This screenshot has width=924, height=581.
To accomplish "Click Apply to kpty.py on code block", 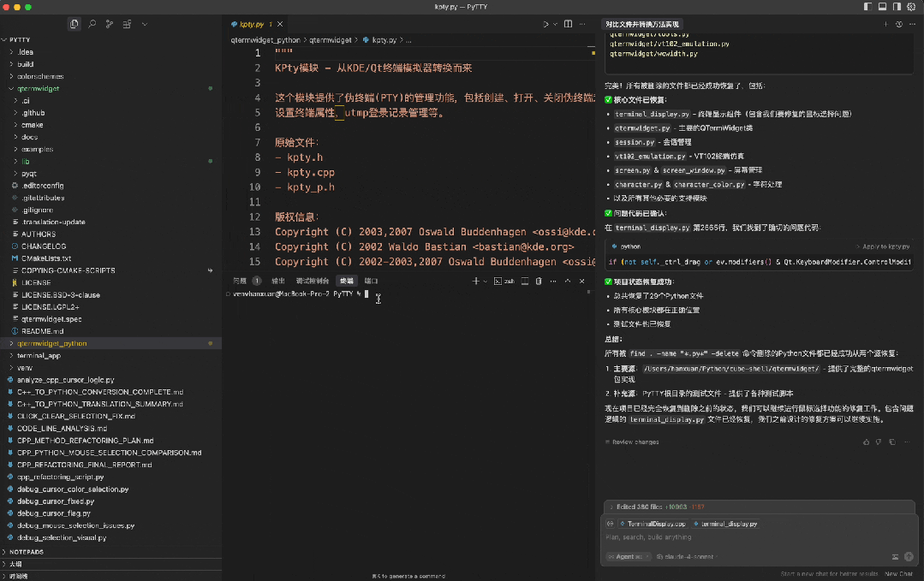I will tap(882, 246).
